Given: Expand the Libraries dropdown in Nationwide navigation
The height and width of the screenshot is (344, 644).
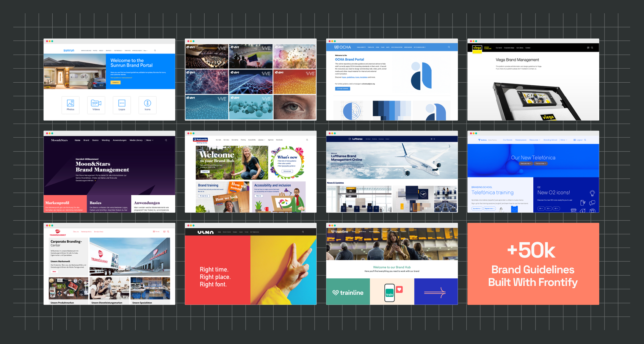Looking at the screenshot, I should 262,140.
